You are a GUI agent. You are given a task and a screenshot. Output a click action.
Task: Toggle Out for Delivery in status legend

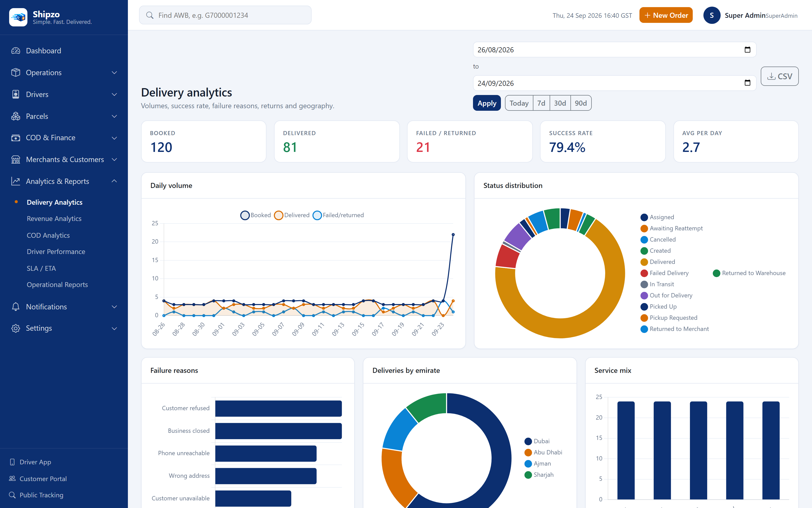click(666, 295)
